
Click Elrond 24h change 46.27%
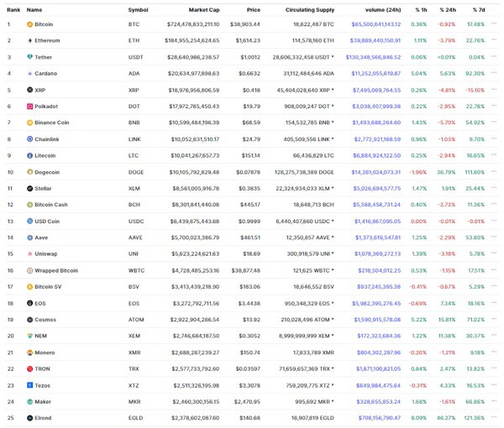coord(446,418)
